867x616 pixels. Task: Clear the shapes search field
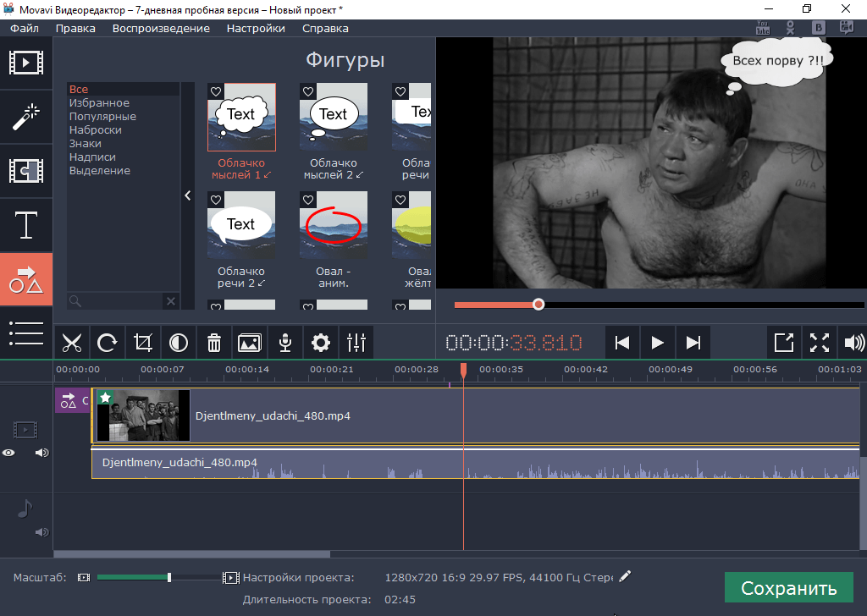click(171, 301)
